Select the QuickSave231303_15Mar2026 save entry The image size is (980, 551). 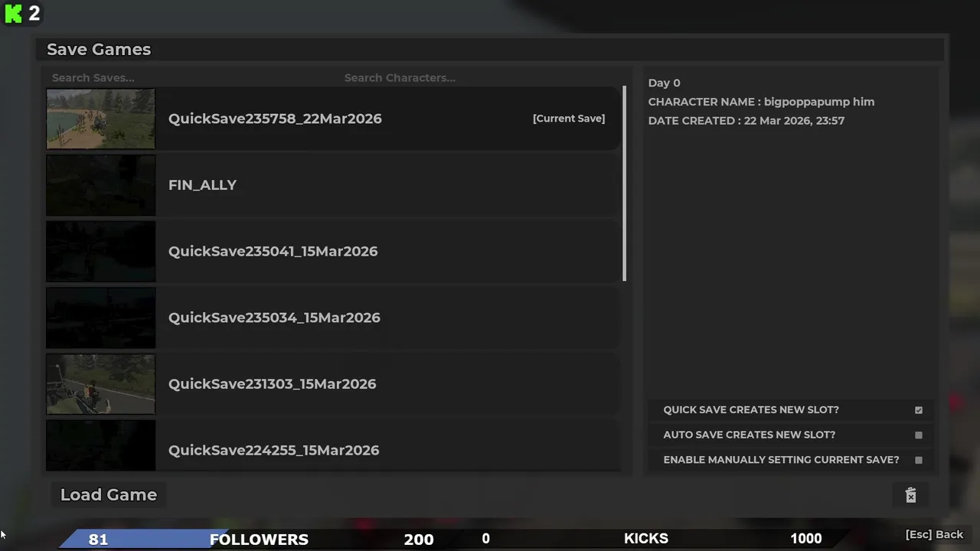click(332, 384)
